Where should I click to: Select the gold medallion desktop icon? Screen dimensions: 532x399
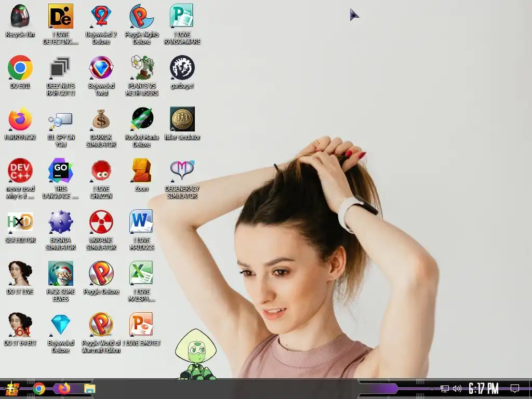182,119
